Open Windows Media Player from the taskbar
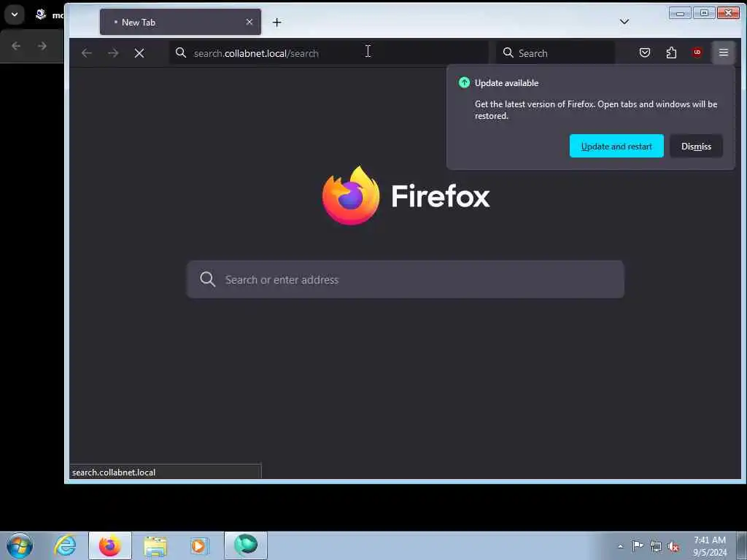 click(200, 545)
